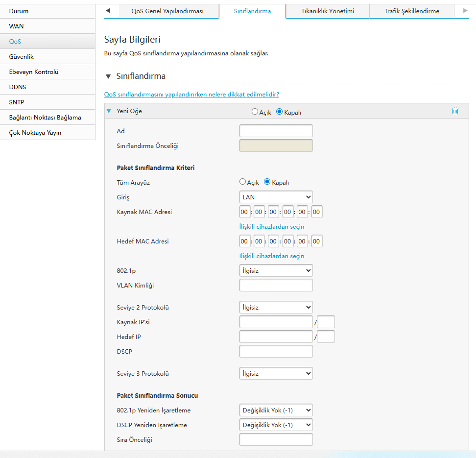Open QoS in the sidebar
Screen dimensions: 476x458
(48, 41)
